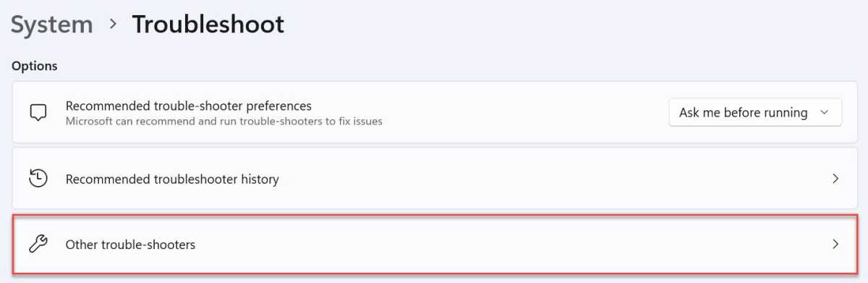The image size is (868, 283).
Task: Open 'Recommended troubleshooter history' label
Action: 172,179
